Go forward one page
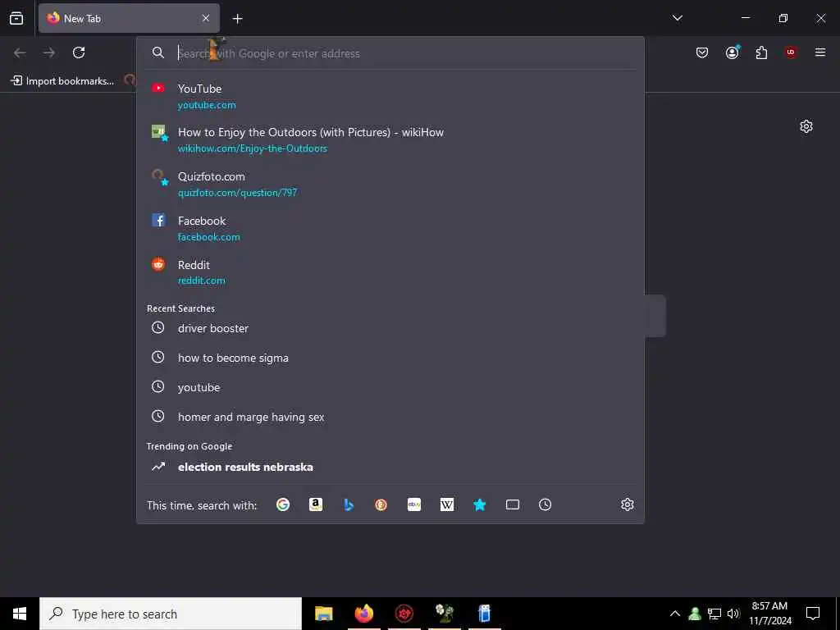Screen dimensions: 840x630 49,52
